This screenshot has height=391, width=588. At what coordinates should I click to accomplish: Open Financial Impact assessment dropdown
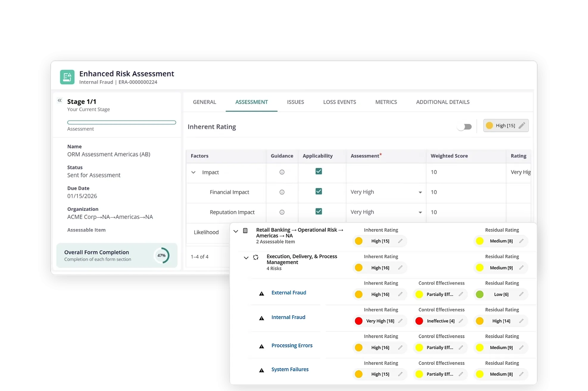[x=420, y=192]
